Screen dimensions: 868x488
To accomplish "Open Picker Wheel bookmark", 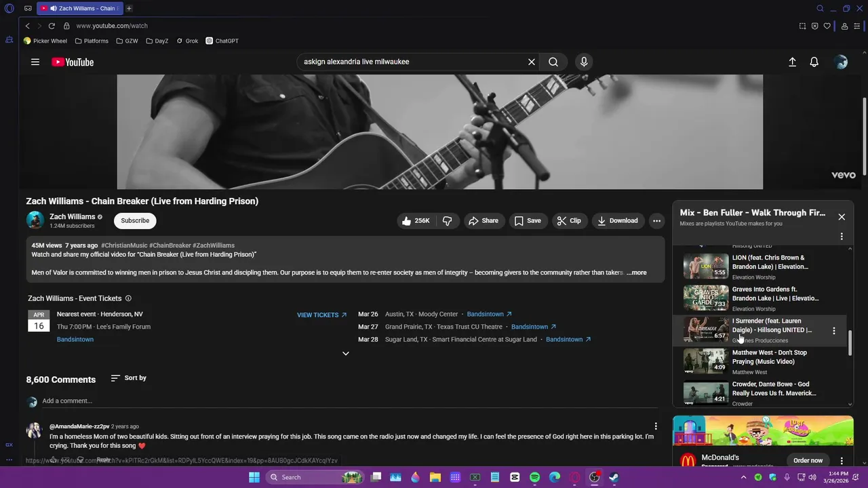I will pos(45,41).
